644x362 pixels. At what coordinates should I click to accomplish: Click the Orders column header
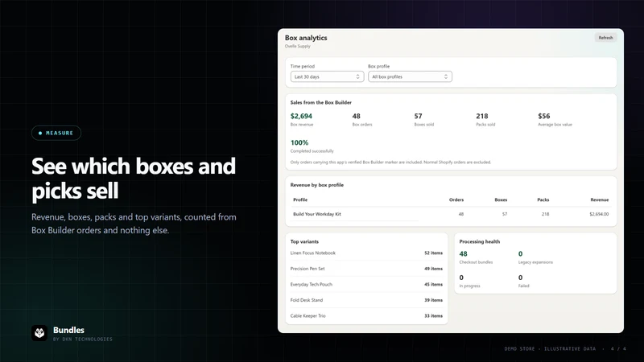[x=456, y=200]
